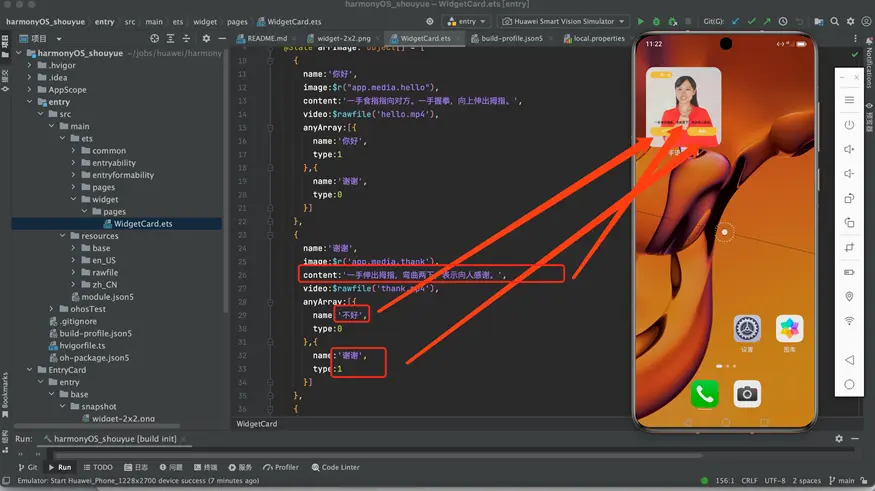
Task: Open IDE settings gear in top toolbar
Action: [850, 21]
